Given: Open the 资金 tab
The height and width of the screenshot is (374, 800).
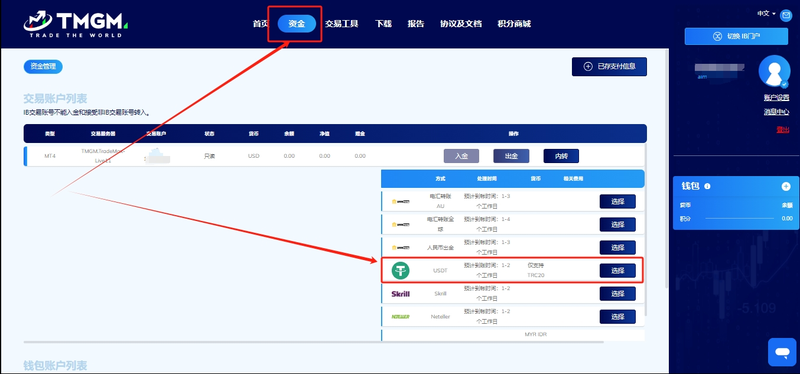Looking at the screenshot, I should point(296,23).
